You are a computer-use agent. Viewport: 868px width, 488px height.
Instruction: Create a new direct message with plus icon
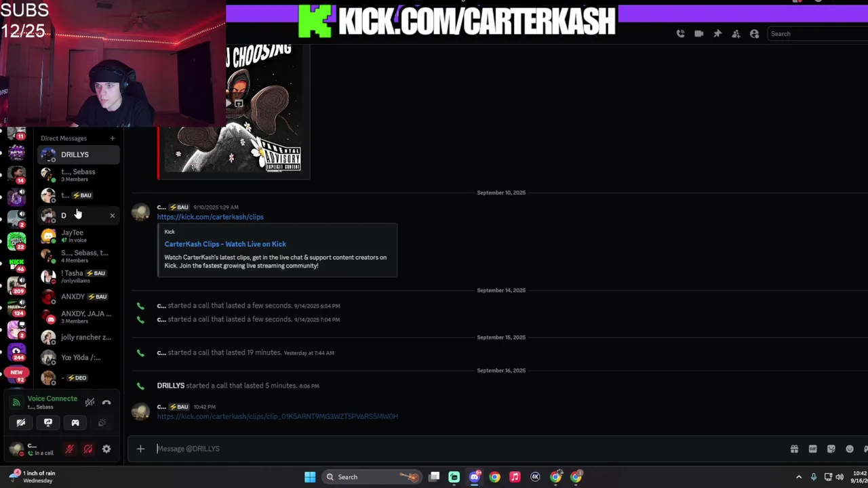point(113,138)
